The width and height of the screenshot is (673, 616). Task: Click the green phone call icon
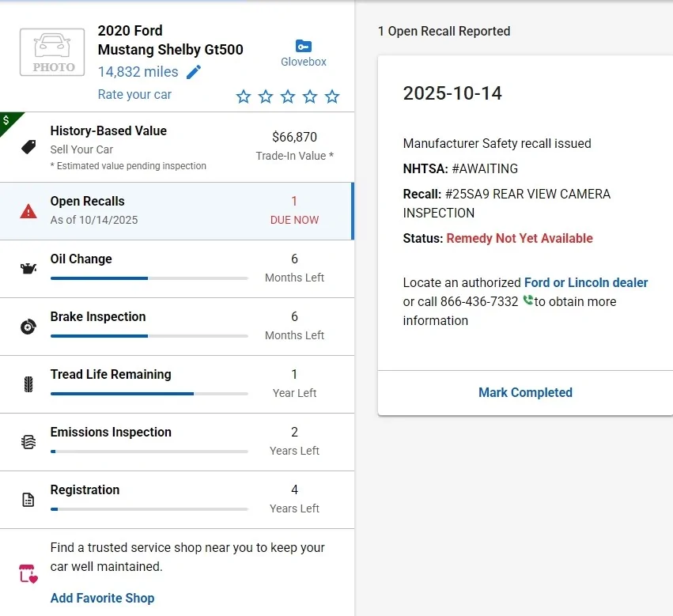coord(527,300)
